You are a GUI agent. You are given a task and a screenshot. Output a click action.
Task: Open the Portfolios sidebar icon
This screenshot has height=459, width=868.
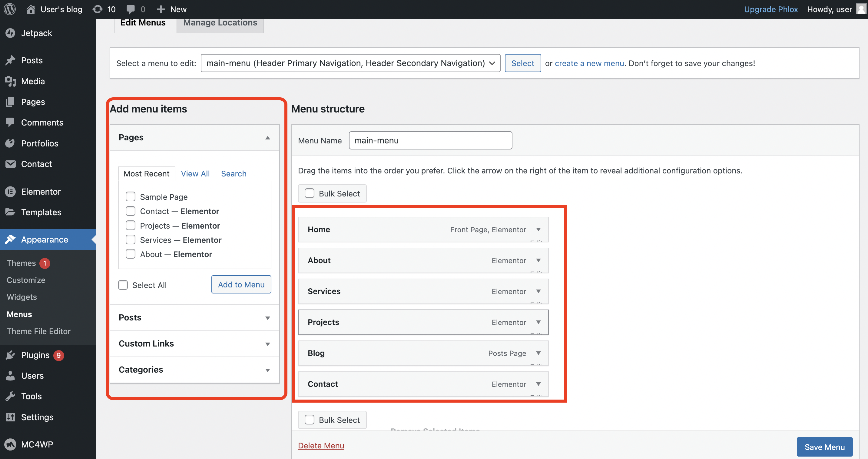10,143
